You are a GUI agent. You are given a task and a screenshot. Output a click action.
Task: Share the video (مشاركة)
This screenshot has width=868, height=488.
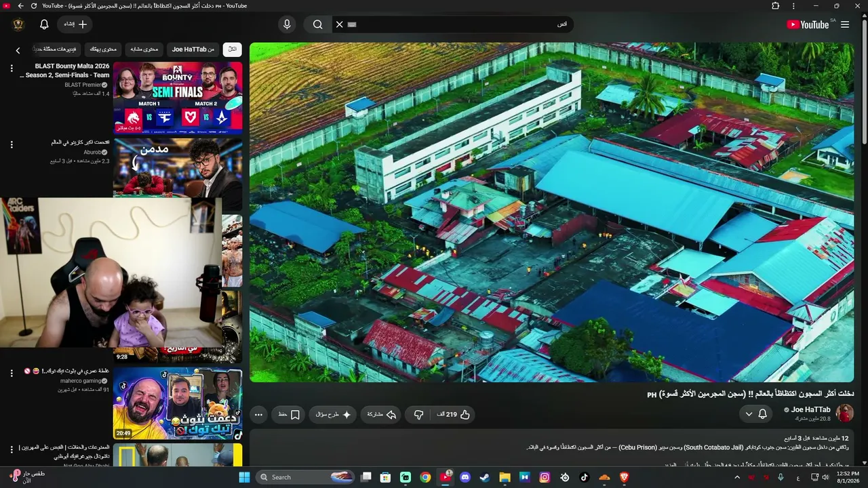coord(382,414)
